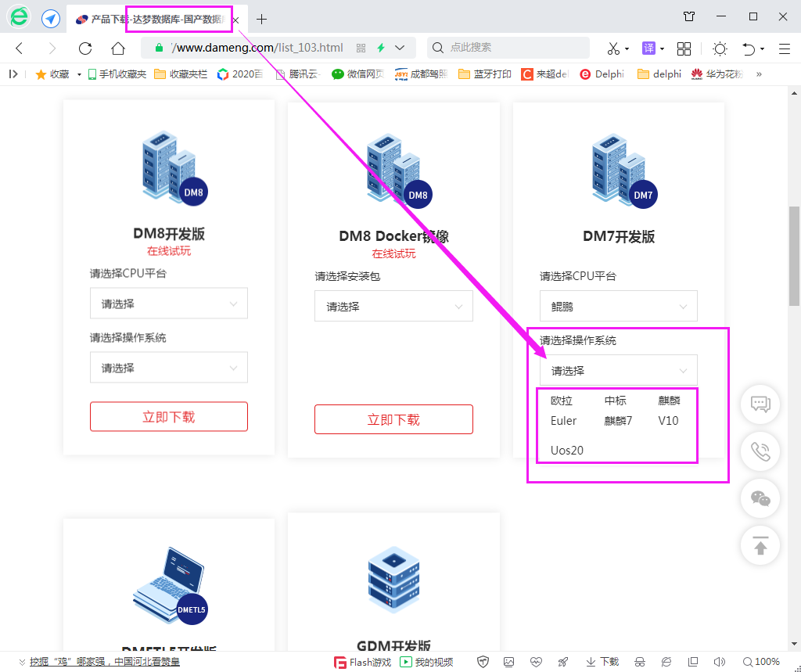801x672 pixels.
Task: Click the blue navigation compass icon
Action: 51,19
